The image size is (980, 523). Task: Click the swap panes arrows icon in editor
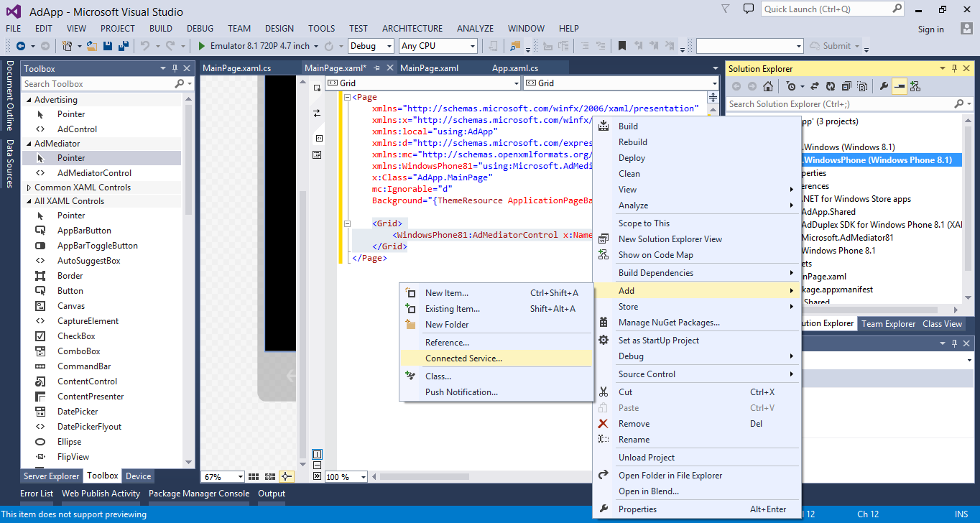317,113
